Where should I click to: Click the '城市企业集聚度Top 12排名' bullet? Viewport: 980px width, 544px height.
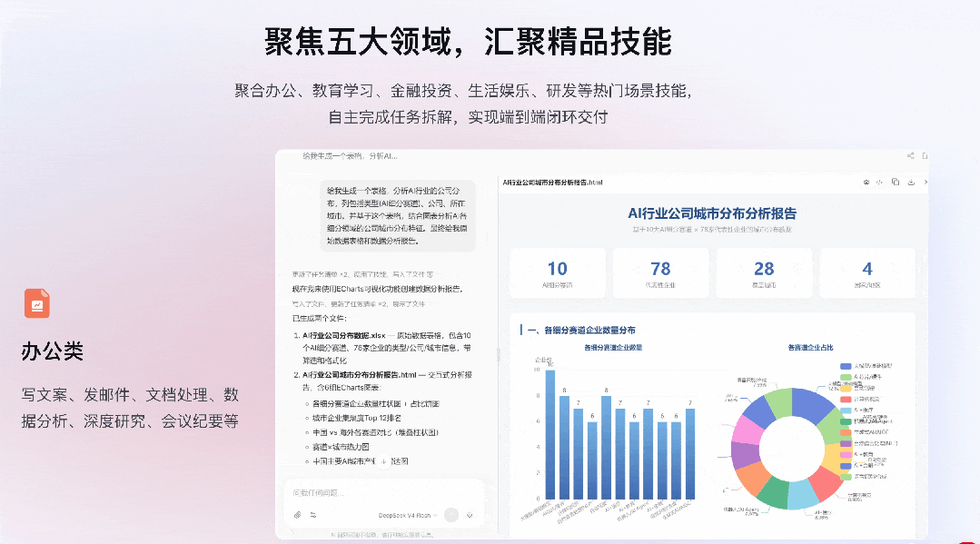357,418
